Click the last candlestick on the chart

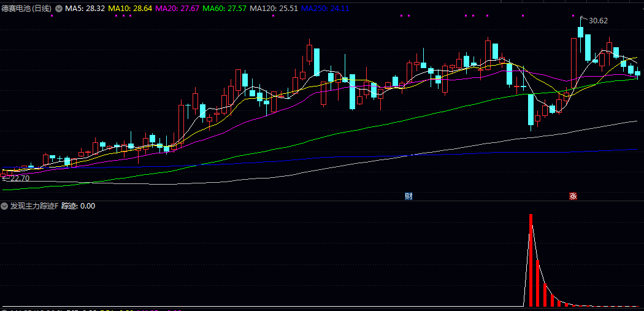[637, 74]
